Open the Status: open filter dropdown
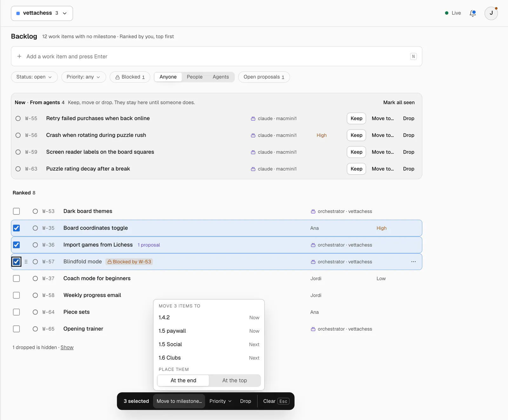Viewport: 508px width, 420px height. click(x=34, y=77)
